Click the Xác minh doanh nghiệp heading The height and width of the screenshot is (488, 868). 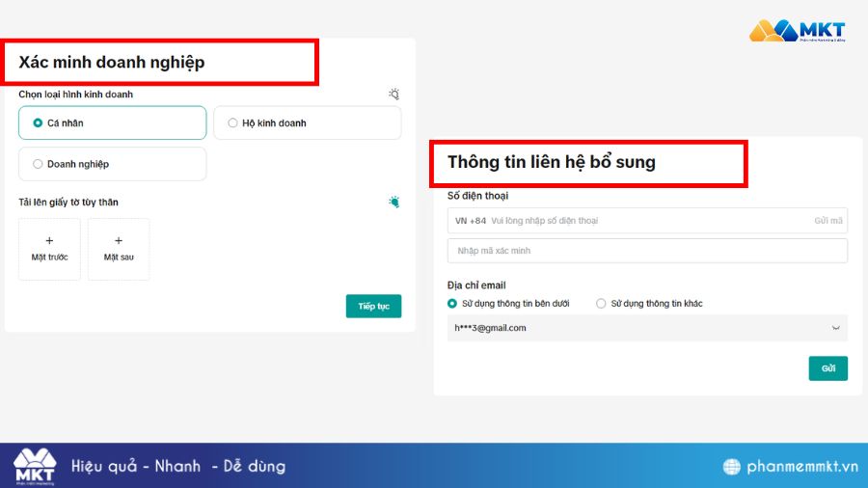112,62
